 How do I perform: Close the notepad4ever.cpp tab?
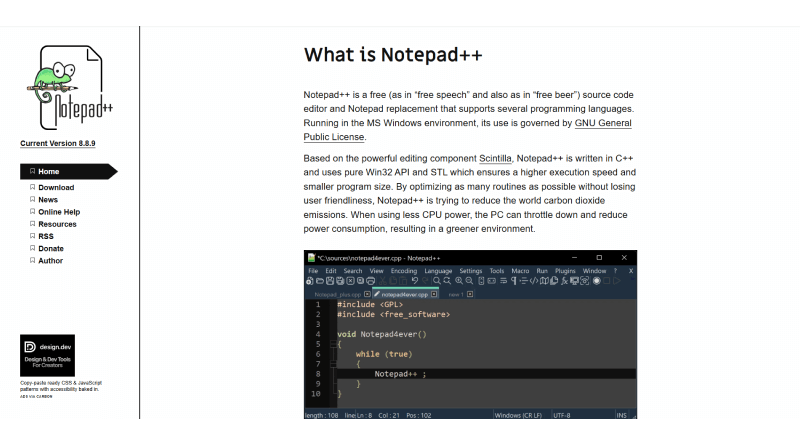[x=434, y=294]
